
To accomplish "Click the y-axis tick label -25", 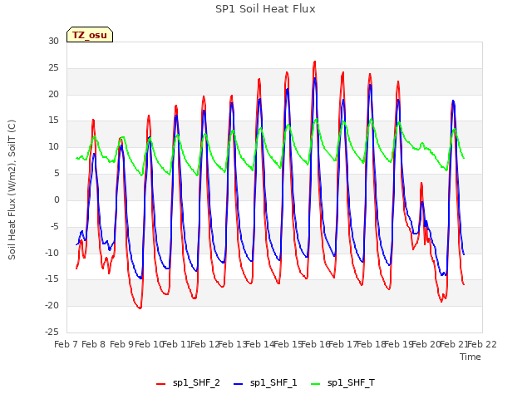I will pos(52,332).
